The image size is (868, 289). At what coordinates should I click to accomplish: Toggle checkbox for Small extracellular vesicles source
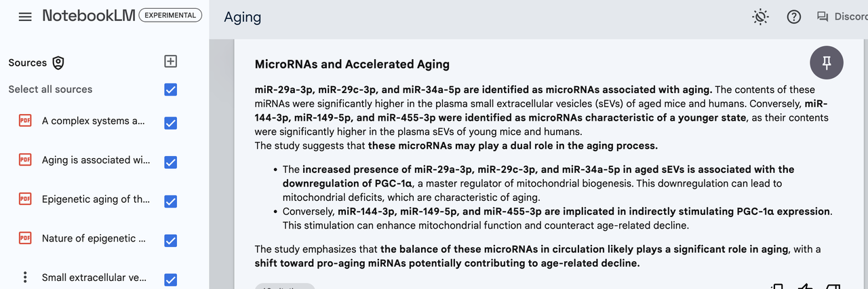click(x=171, y=280)
